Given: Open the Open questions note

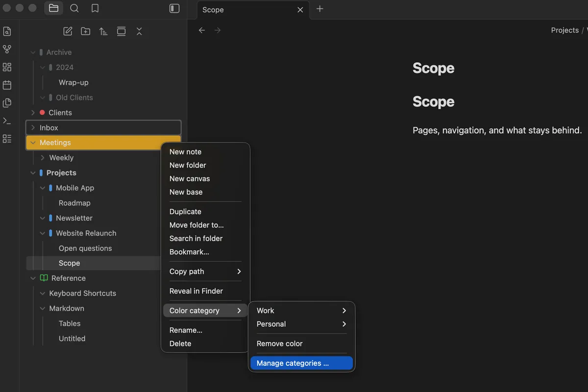Looking at the screenshot, I should [85, 248].
